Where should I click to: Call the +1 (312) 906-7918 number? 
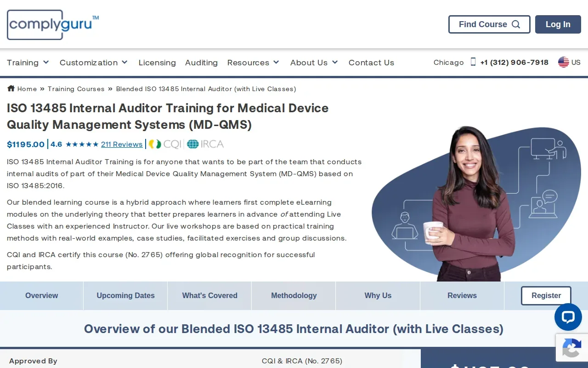tap(514, 63)
